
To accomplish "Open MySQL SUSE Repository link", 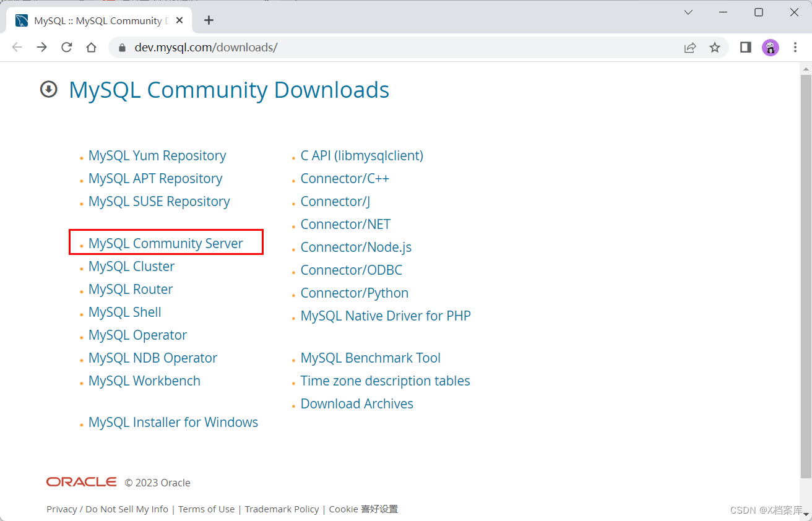I will click(x=159, y=201).
